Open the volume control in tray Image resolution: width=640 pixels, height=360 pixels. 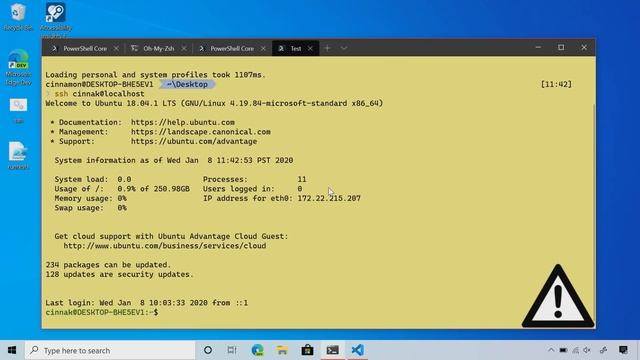[587, 350]
